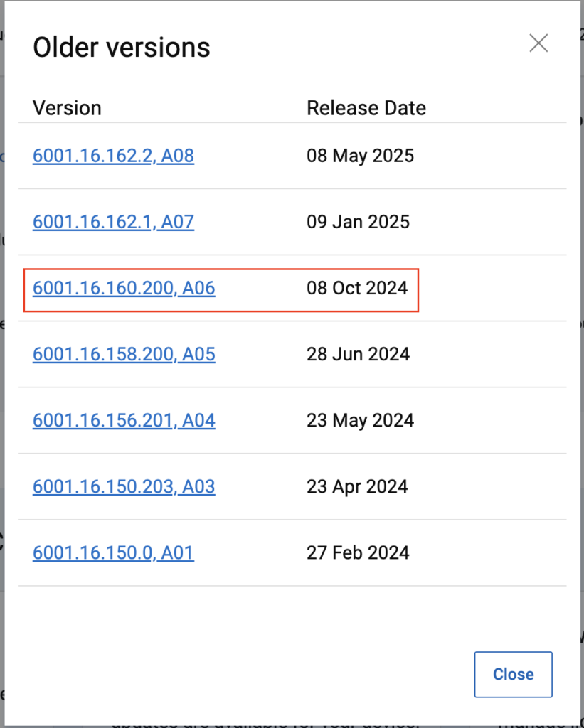The width and height of the screenshot is (584, 728).
Task: Click the 09 Jan 2025 release date
Action: [x=358, y=222]
